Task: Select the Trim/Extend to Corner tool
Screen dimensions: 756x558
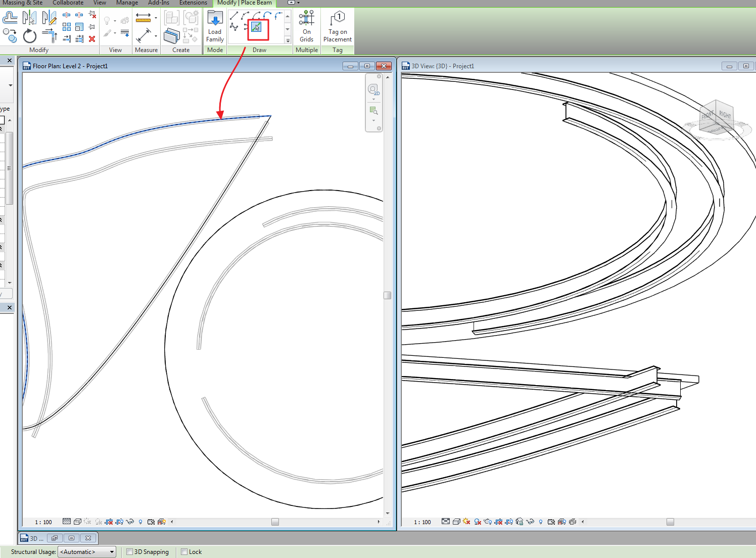Action: click(x=50, y=35)
